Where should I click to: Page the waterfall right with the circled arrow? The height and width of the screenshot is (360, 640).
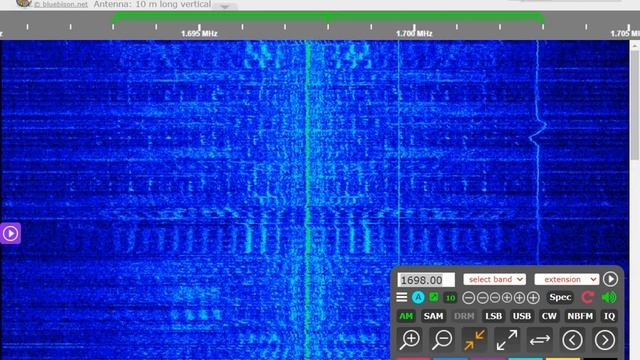point(604,340)
